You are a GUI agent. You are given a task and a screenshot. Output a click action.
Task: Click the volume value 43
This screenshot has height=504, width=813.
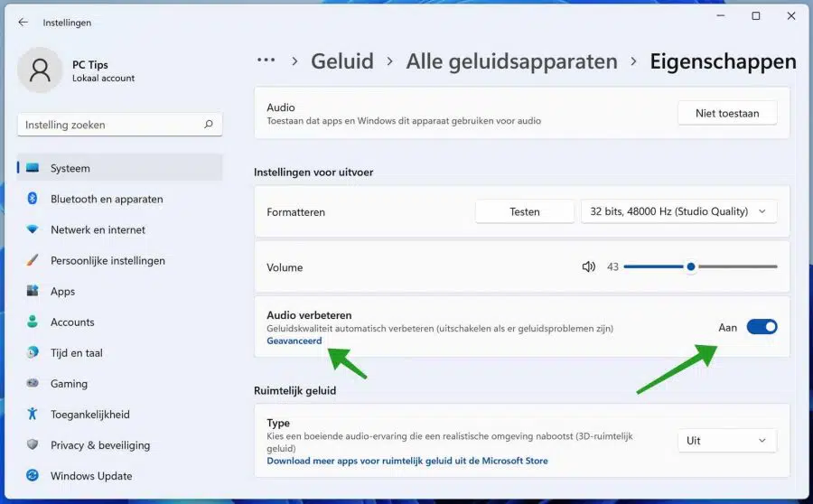612,266
